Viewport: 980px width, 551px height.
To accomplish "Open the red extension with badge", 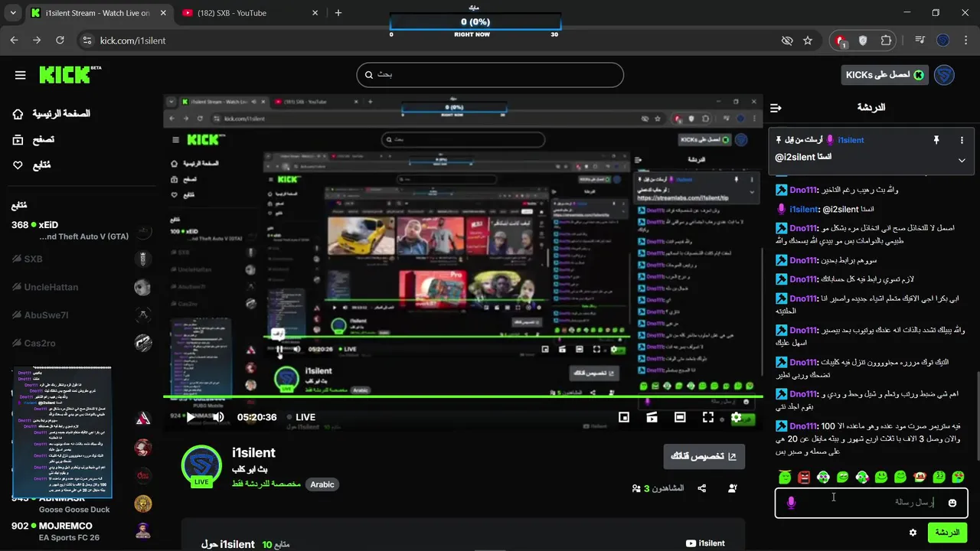I will [841, 41].
